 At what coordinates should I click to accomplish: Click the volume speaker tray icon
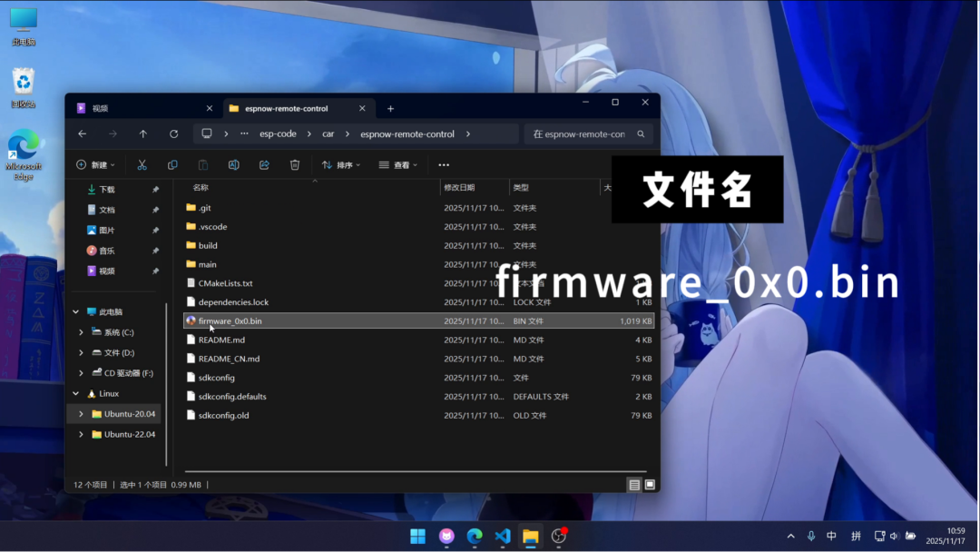895,537
